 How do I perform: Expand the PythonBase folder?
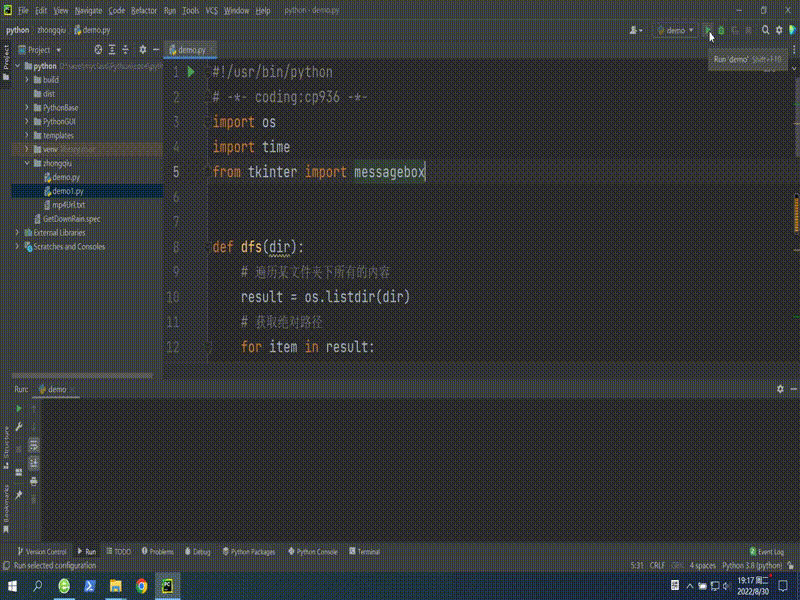pyautogui.click(x=27, y=108)
